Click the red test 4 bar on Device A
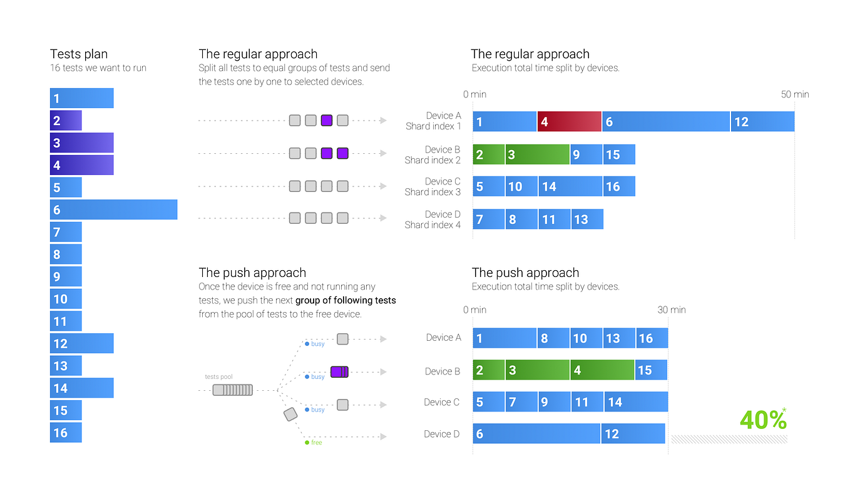Viewport: 850px width, 504px height. point(570,121)
